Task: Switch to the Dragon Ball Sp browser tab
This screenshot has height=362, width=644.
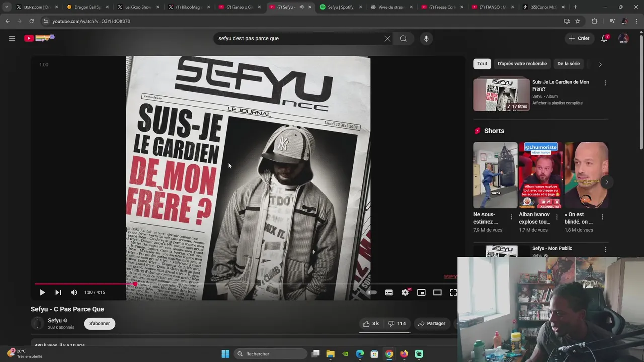Action: pyautogui.click(x=88, y=7)
